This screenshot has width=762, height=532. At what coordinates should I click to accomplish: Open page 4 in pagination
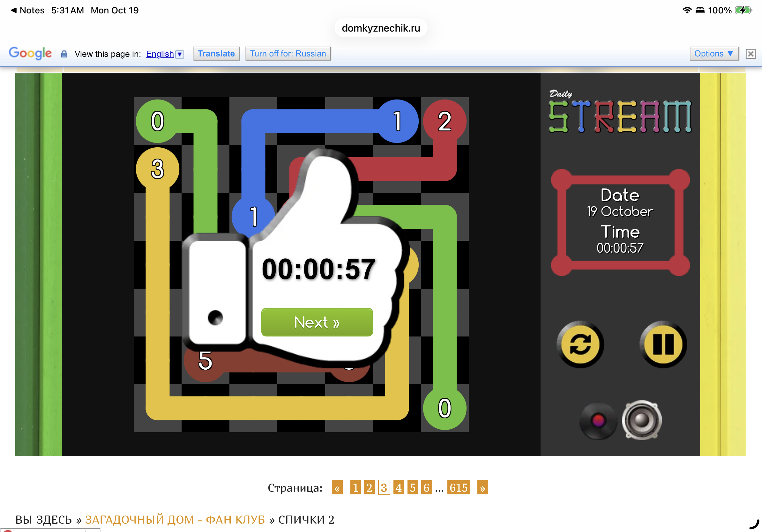399,488
